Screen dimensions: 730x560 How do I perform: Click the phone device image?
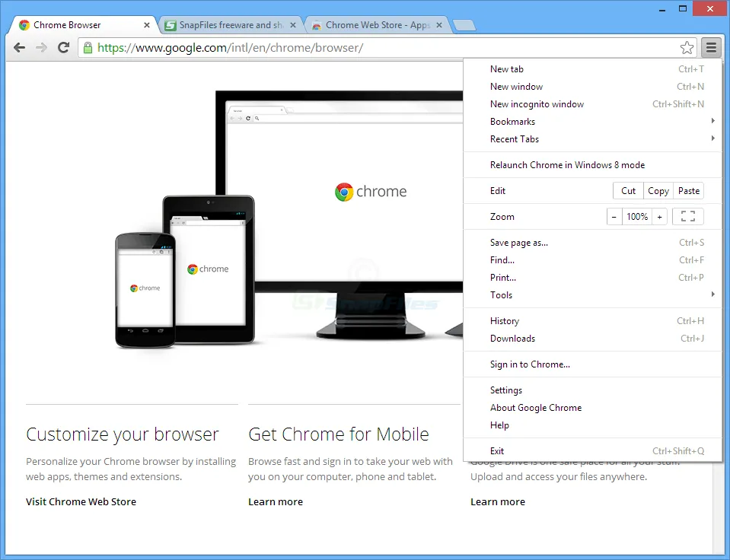pyautogui.click(x=145, y=291)
